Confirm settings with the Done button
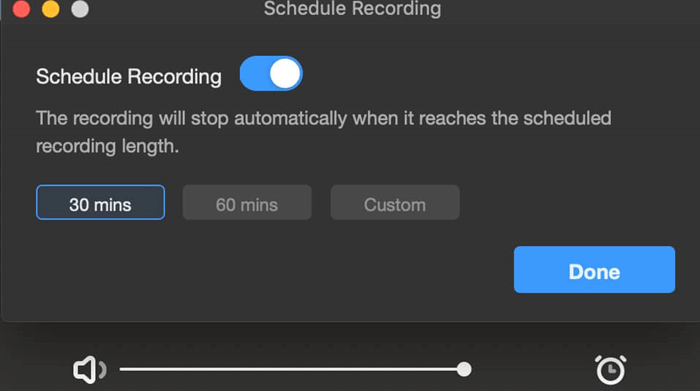Screen dimensions: 700x391 [x=594, y=270]
